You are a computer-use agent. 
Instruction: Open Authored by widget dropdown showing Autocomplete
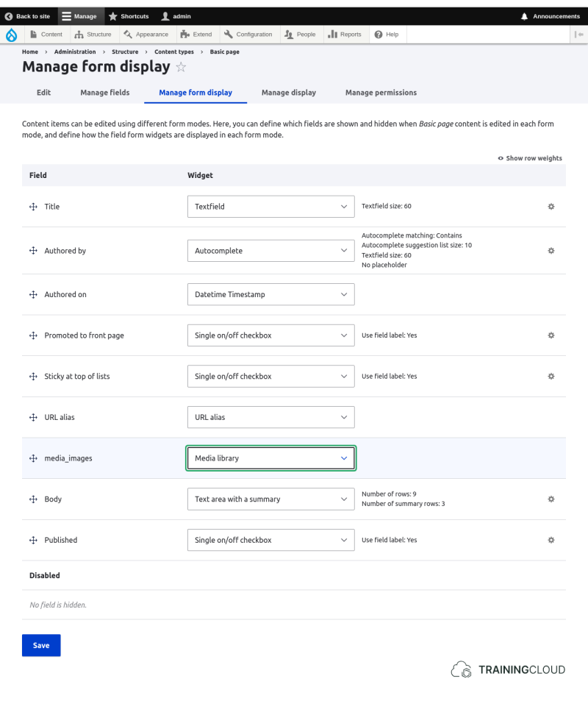271,251
